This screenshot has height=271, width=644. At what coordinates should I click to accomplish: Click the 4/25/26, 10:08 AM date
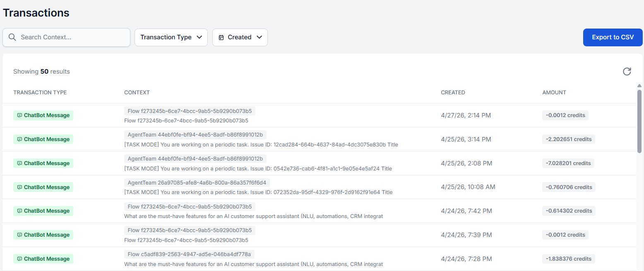(468, 187)
